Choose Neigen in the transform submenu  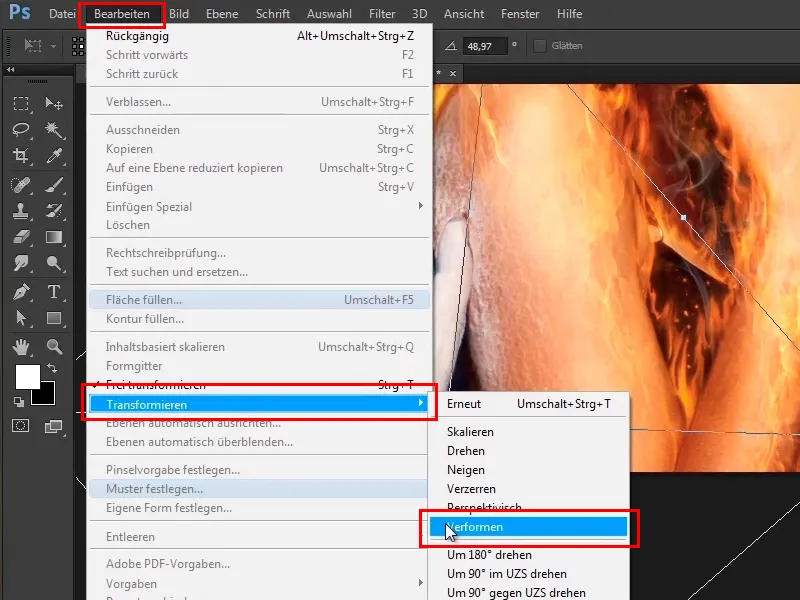click(x=528, y=469)
